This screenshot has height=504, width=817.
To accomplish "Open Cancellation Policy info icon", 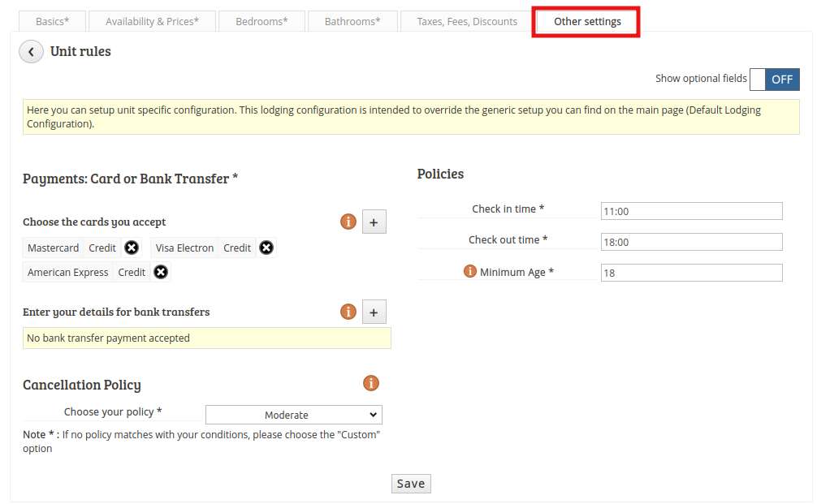I will tap(371, 384).
